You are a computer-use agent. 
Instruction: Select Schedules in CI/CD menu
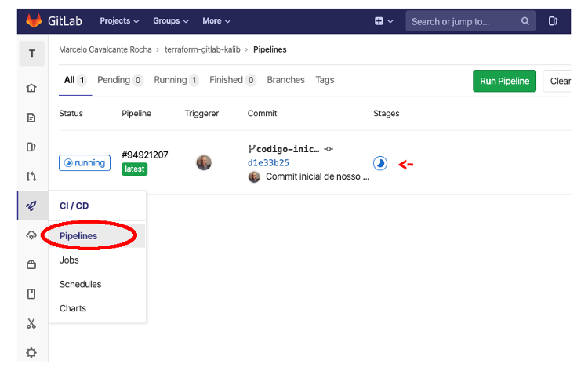[x=81, y=284]
